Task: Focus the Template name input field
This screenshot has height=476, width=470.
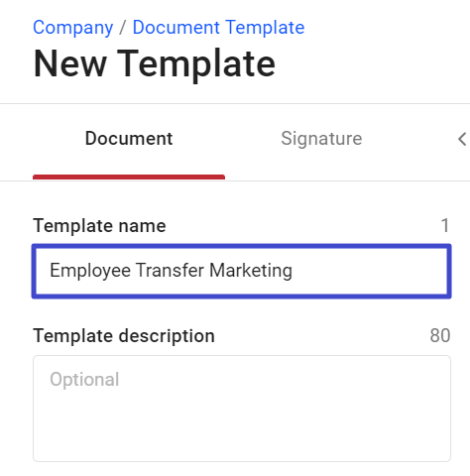Action: 242,271
